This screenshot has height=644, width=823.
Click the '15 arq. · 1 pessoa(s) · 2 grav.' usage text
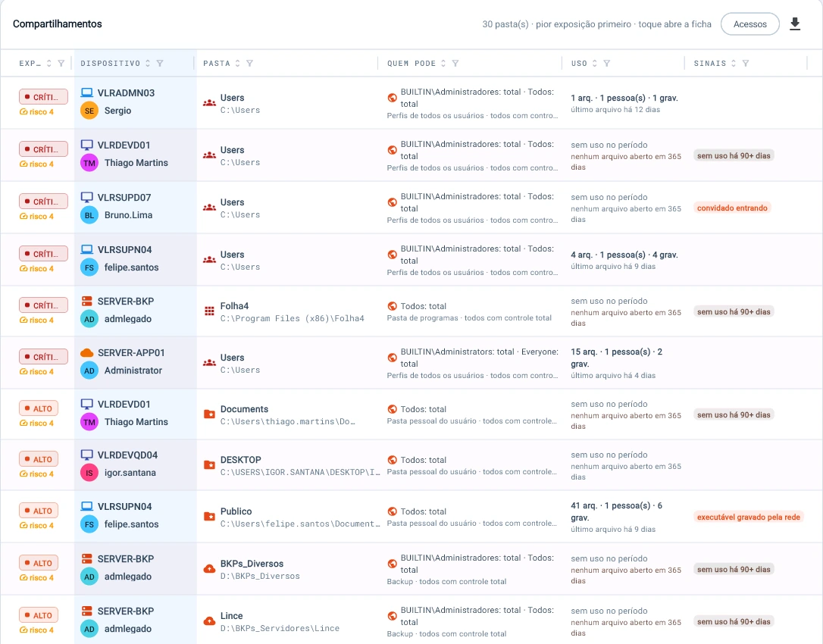tap(617, 358)
